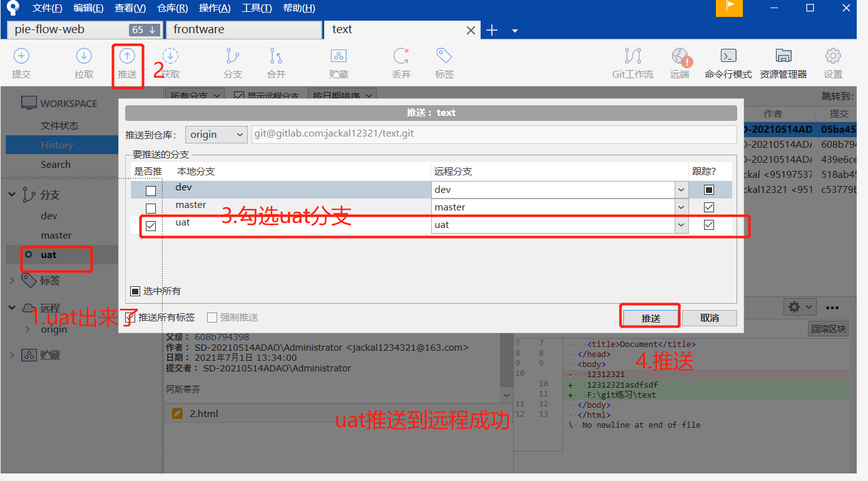Close the text repository tab
868x481 pixels.
(x=471, y=30)
